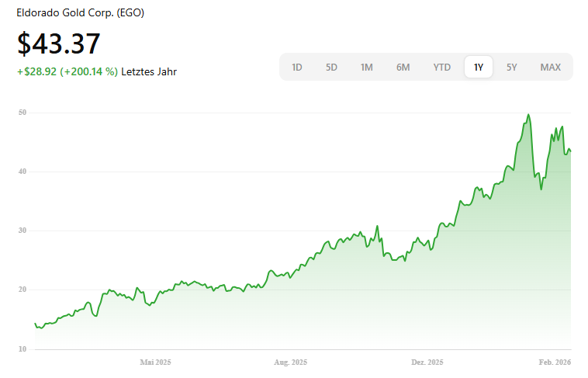Click the y-axis label 10
This screenshot has height=378, width=588.
coord(22,349)
